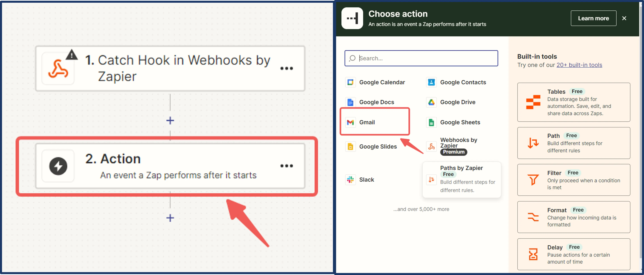Viewport: 644px width, 275px height.
Task: Select the Filter built-in tool title
Action: (x=554, y=173)
